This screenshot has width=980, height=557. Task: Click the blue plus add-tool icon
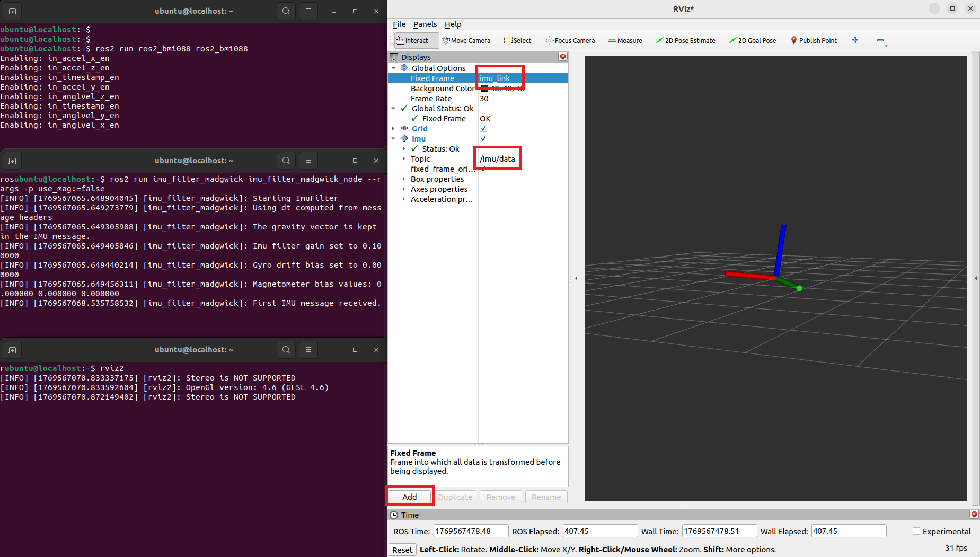(x=855, y=40)
